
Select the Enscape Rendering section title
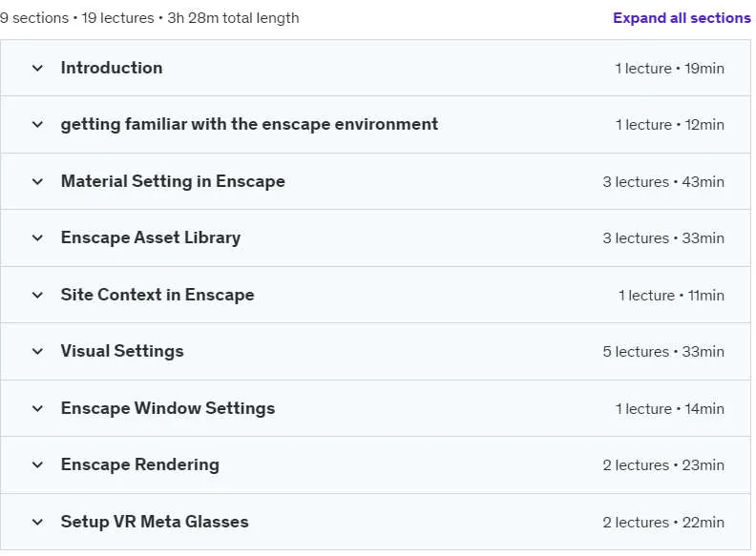pyautogui.click(x=139, y=465)
